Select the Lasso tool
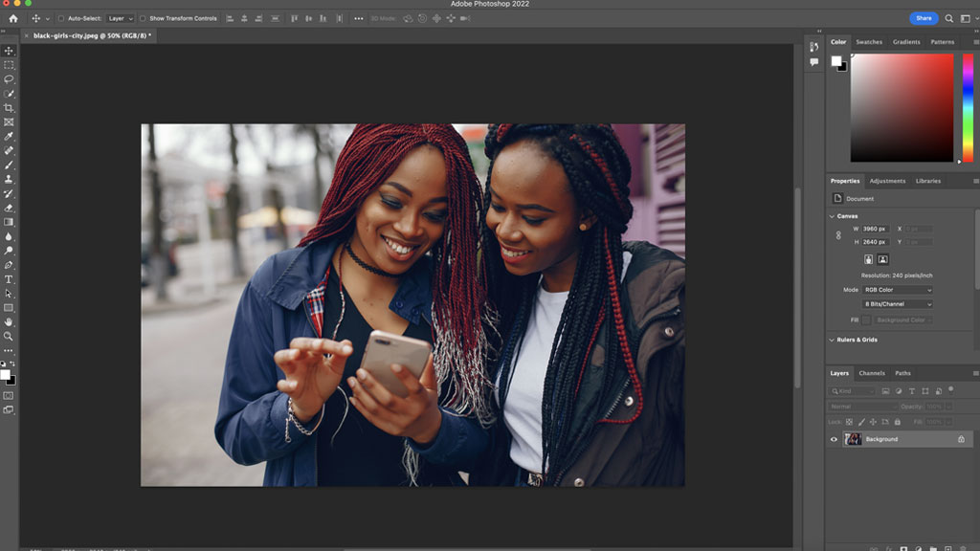The height and width of the screenshot is (551, 980). pos(9,79)
